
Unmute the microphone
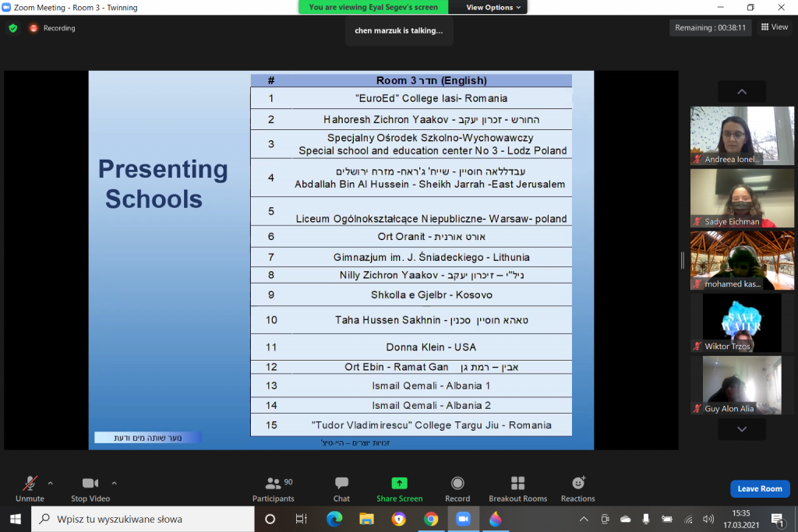coord(30,488)
